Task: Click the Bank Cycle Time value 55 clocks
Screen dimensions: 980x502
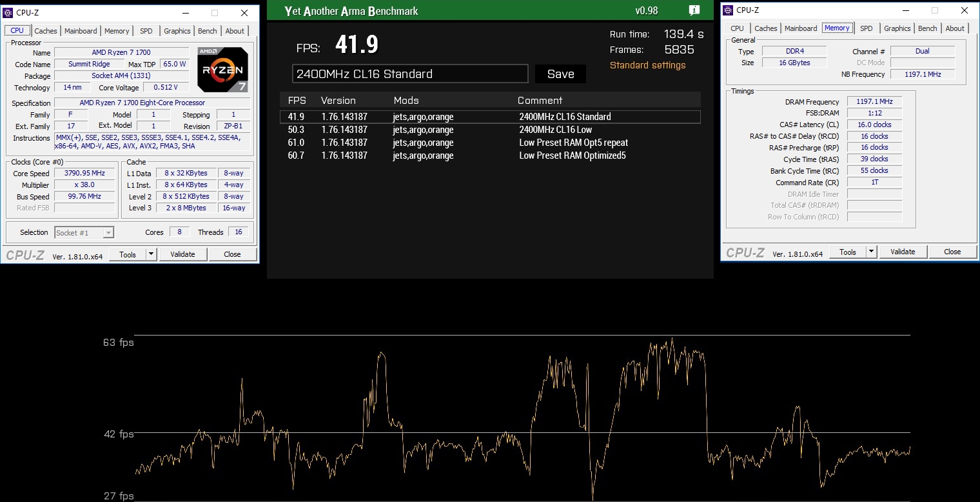Action: 874,170
